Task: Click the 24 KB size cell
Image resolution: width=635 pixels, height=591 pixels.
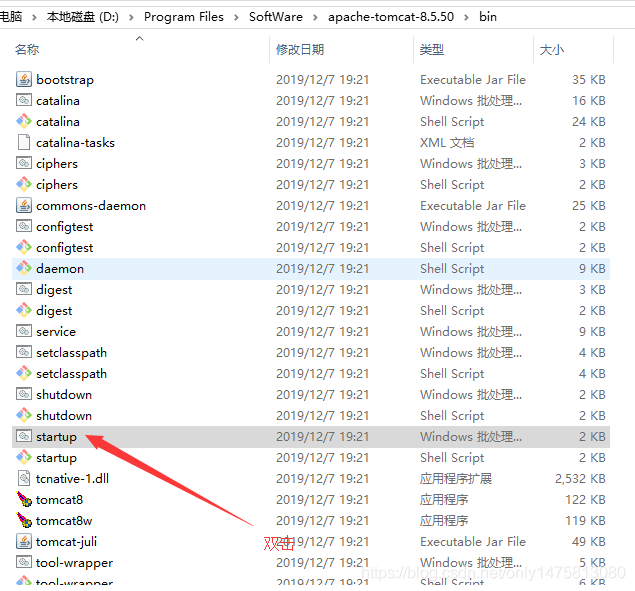Action: 588,122
